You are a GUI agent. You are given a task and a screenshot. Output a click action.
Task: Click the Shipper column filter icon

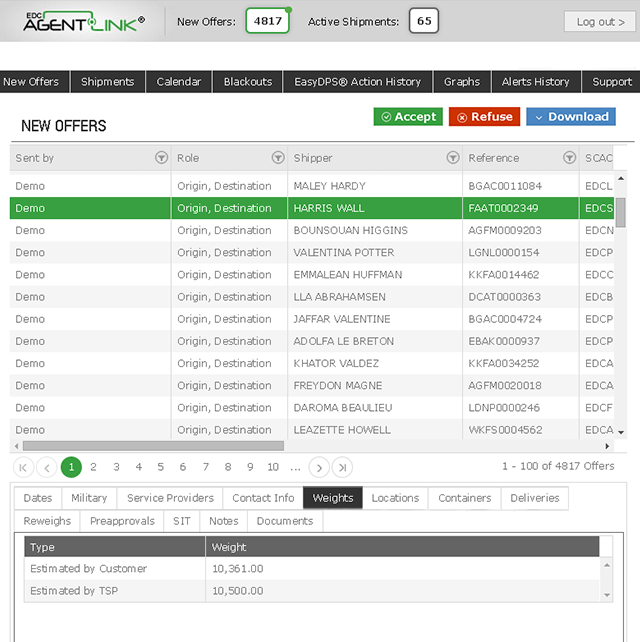tap(452, 158)
